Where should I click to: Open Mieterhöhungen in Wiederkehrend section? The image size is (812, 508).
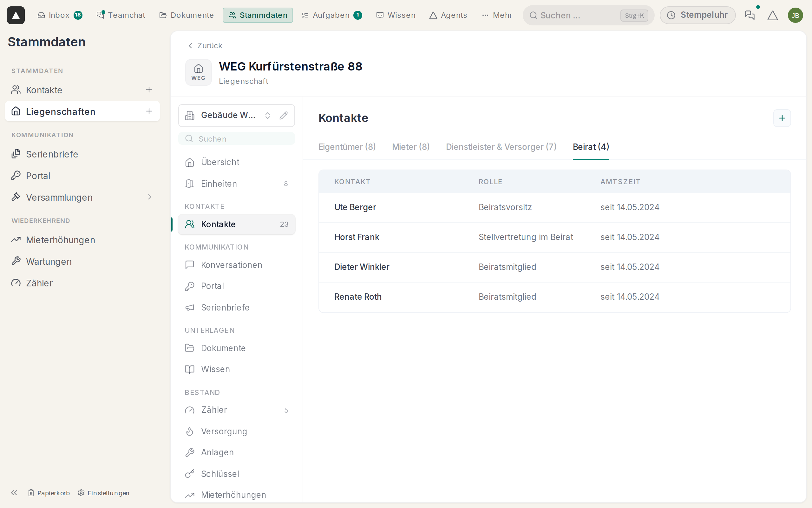[x=82, y=240]
